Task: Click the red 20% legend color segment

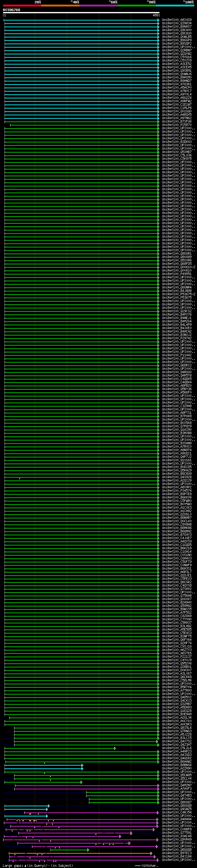Action: tap(22, 6)
